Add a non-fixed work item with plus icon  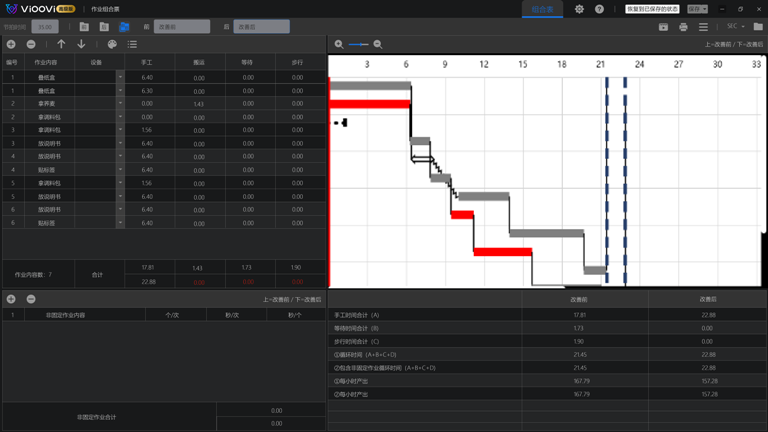coord(11,299)
